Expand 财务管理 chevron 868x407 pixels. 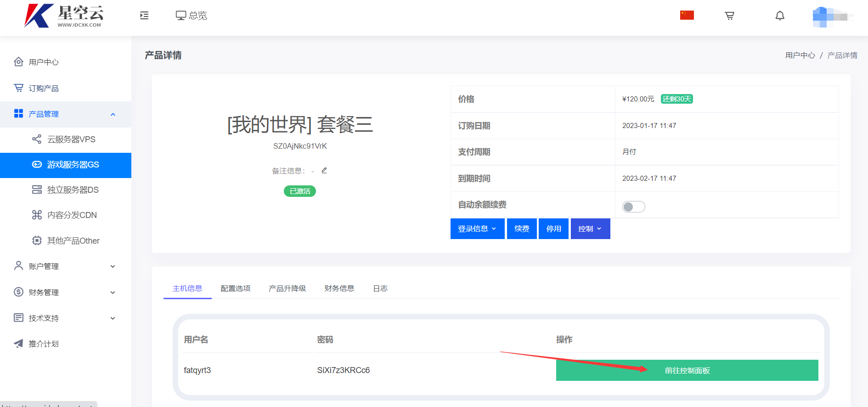click(113, 292)
